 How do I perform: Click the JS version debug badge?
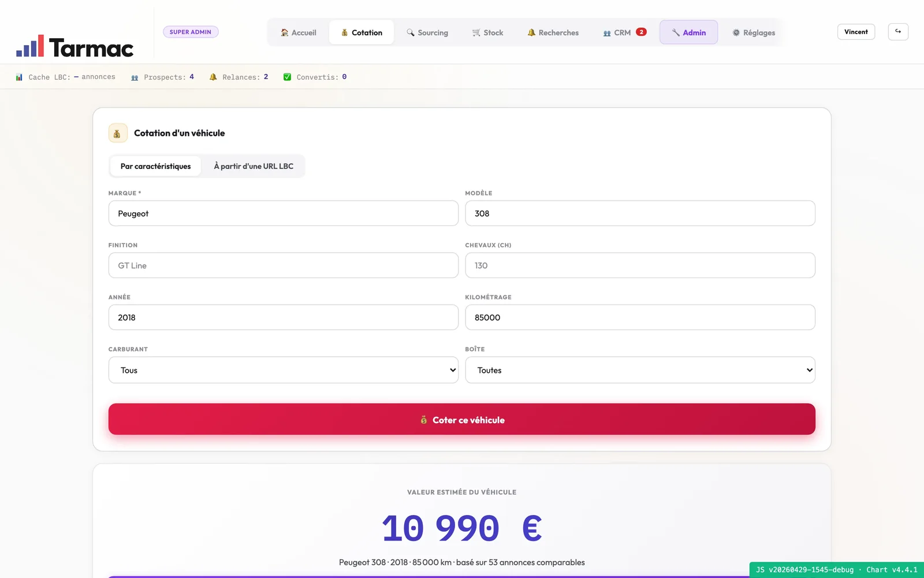click(837, 570)
